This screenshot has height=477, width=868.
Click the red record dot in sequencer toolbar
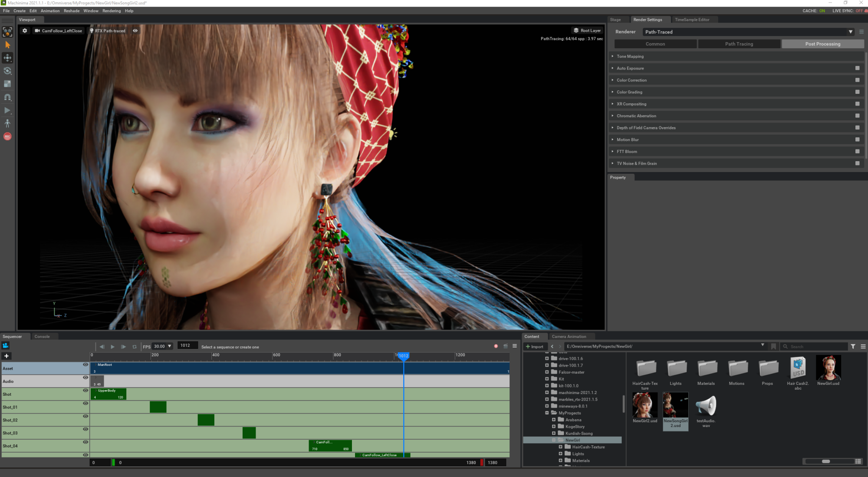click(x=496, y=346)
